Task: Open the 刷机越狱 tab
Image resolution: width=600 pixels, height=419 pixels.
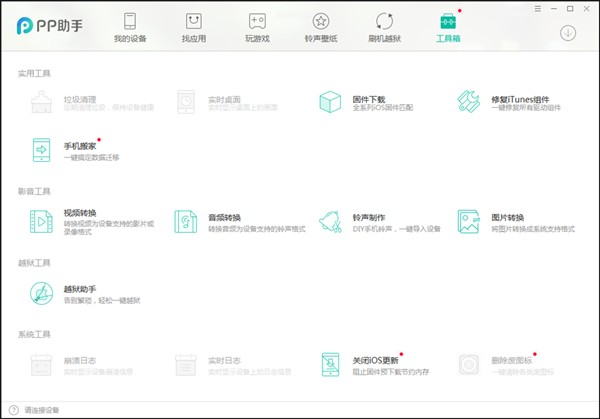Action: [384, 28]
